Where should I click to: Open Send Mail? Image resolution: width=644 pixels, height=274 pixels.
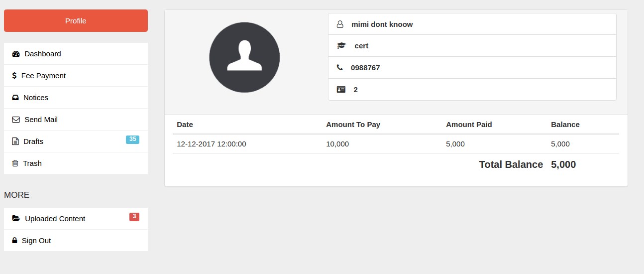(x=76, y=120)
